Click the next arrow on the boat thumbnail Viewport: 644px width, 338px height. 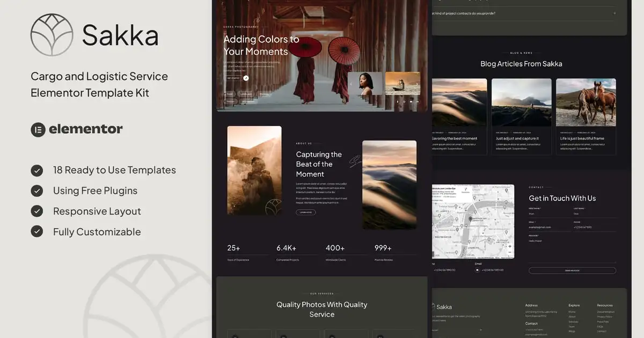(417, 84)
